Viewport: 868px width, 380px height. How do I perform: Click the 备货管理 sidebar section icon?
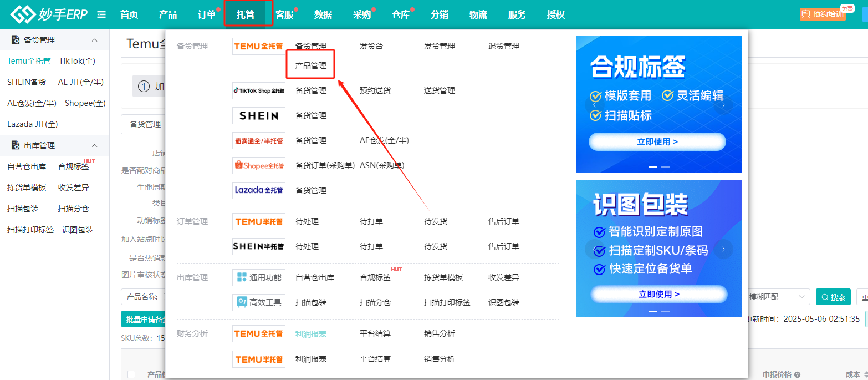(x=16, y=40)
